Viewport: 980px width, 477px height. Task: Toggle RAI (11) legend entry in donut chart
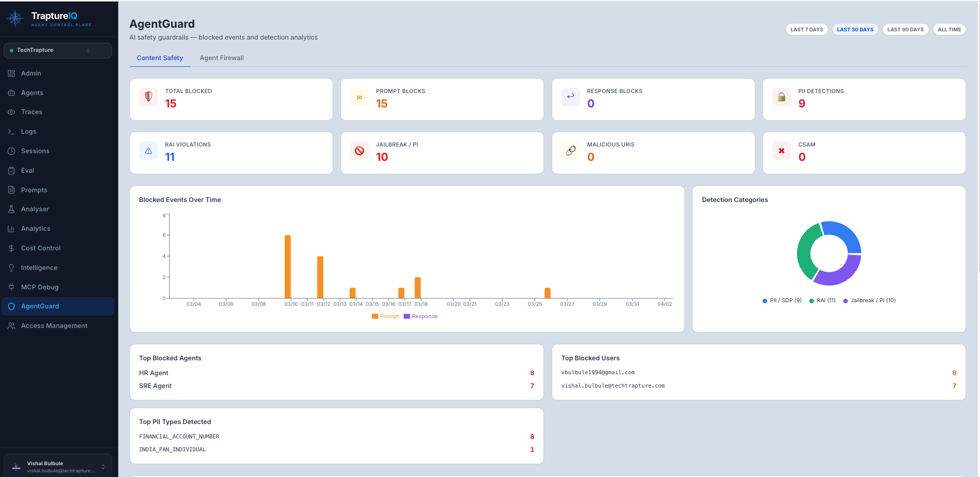pos(822,301)
